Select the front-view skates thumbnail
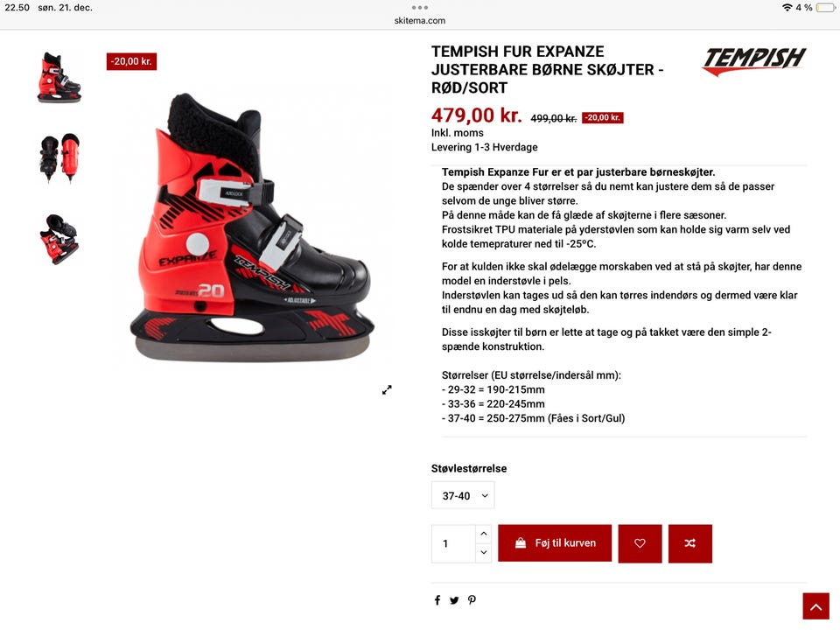Image resolution: width=840 pixels, height=630 pixels. pos(59,157)
